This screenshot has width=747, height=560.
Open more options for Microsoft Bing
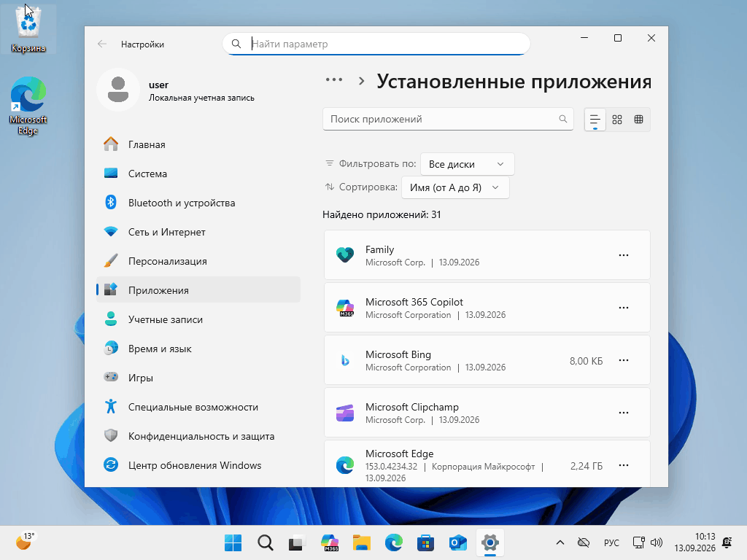coord(624,360)
